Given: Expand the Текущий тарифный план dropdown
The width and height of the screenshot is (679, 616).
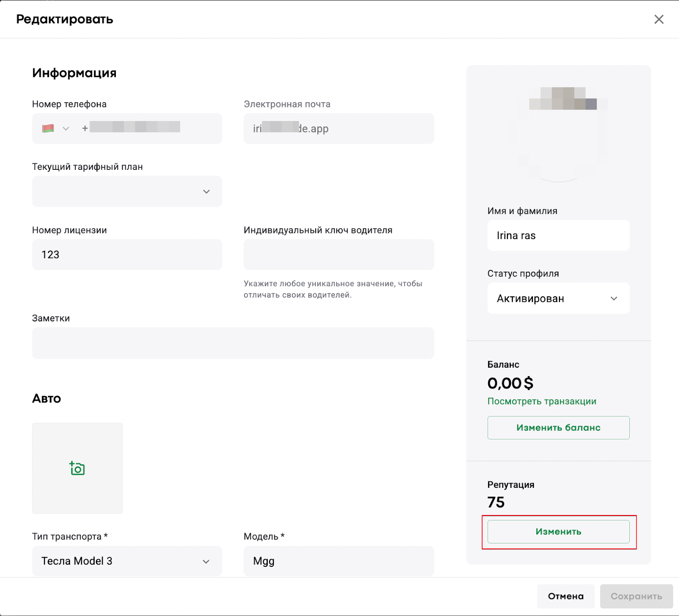Looking at the screenshot, I should pos(127,191).
